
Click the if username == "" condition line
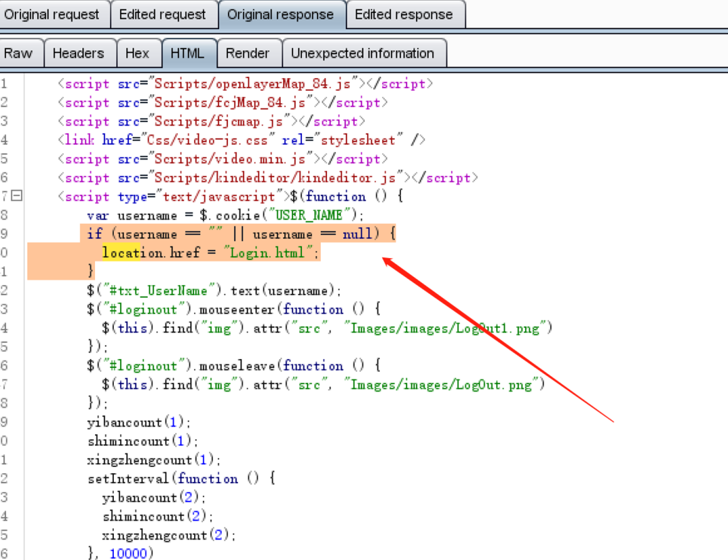[241, 234]
